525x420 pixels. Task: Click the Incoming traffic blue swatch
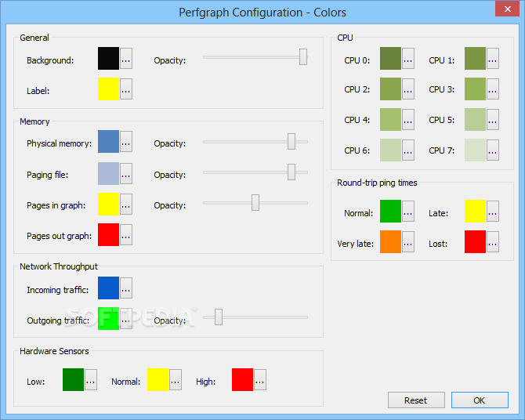point(108,288)
